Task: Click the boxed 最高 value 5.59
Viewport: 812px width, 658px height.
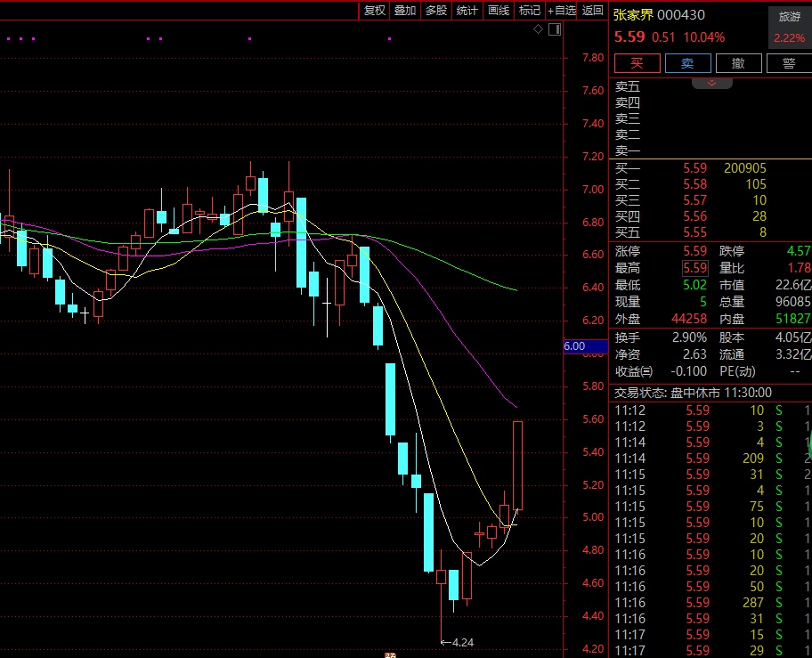Action: click(x=694, y=268)
